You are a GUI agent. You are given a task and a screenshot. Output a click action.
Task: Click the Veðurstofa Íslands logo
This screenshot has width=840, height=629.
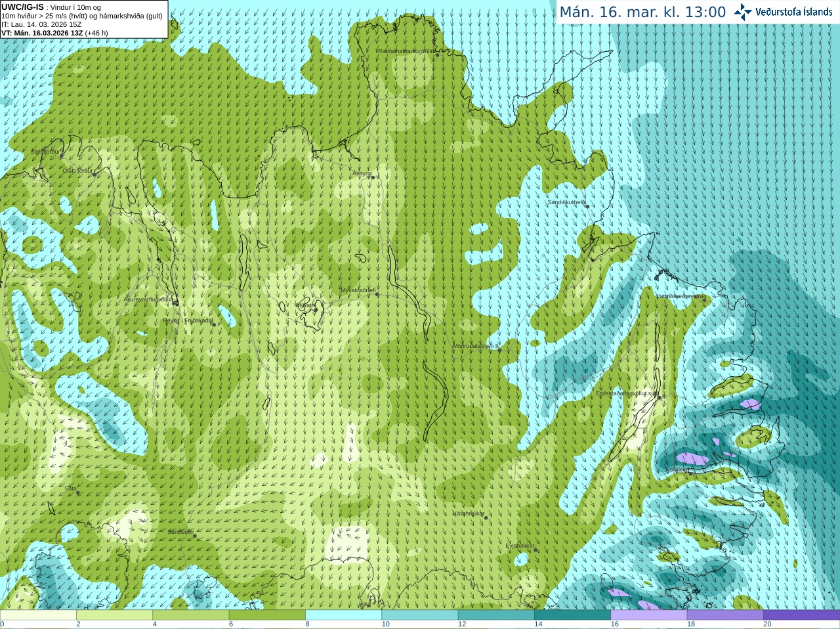point(784,11)
